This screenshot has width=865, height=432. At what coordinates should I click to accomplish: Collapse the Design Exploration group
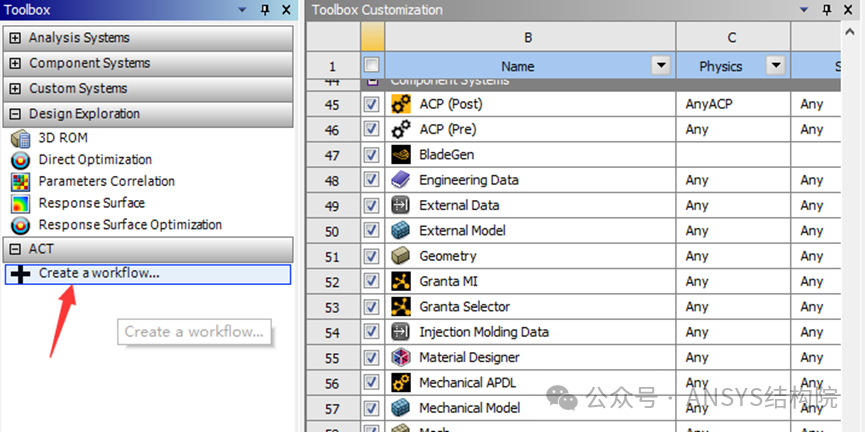(x=15, y=114)
